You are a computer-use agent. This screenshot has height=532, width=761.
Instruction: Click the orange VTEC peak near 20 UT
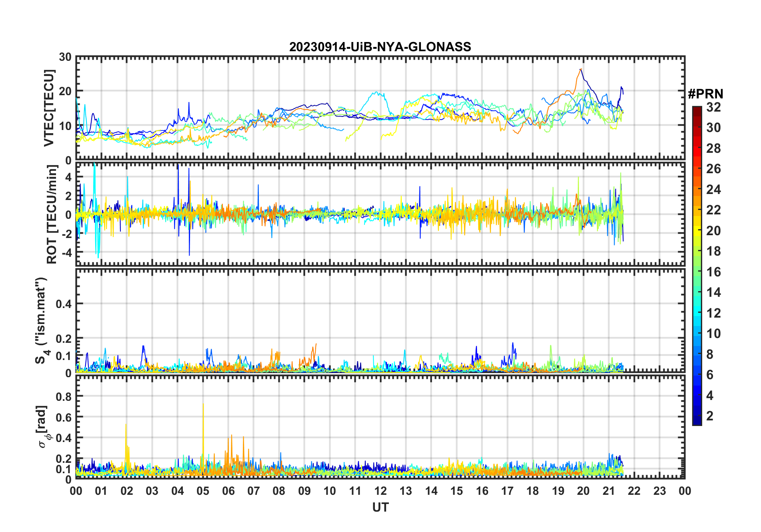(580, 70)
